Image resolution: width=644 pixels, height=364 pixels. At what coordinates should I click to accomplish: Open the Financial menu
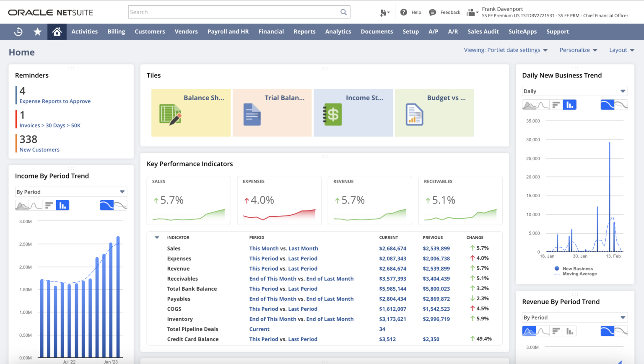(x=271, y=31)
